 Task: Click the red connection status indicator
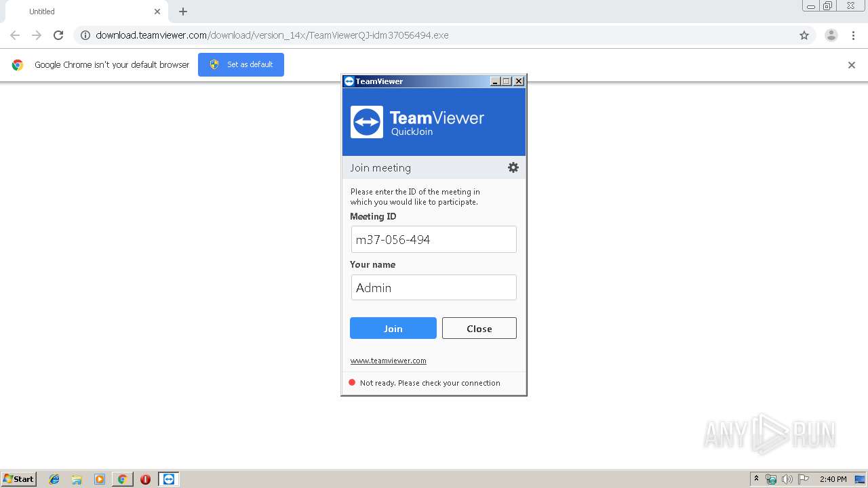pos(352,383)
